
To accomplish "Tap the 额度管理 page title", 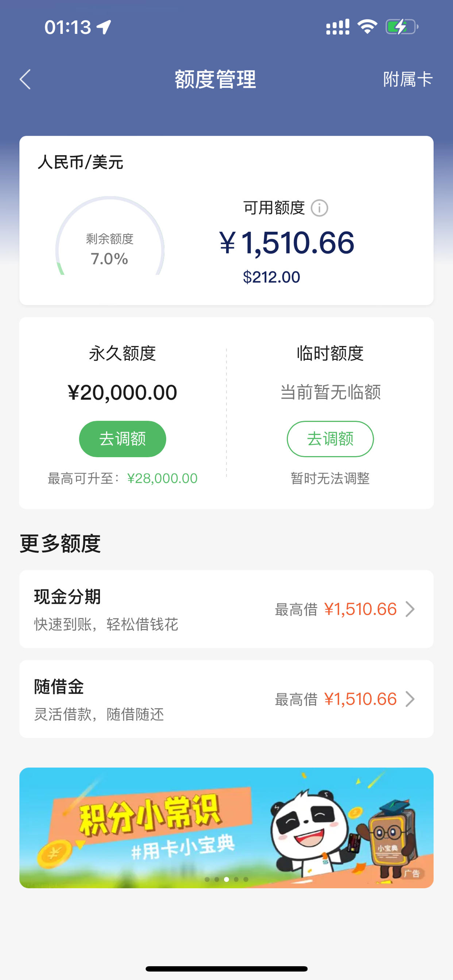I will 216,79.
